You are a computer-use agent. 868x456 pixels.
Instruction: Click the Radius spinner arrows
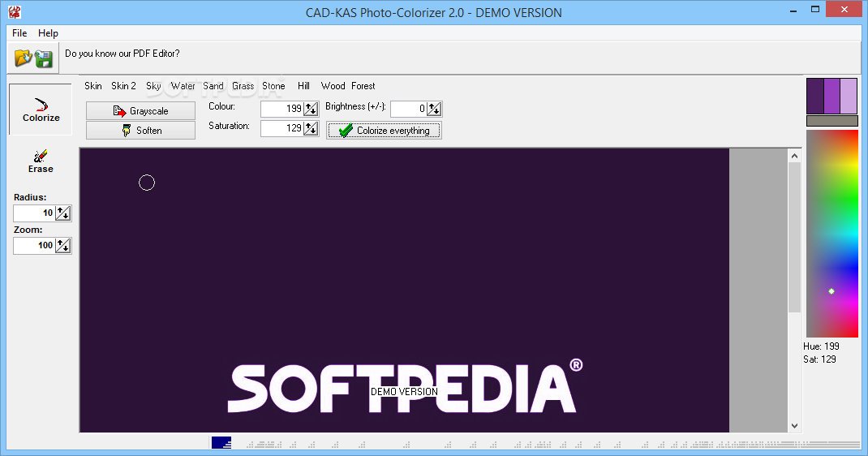tap(63, 213)
